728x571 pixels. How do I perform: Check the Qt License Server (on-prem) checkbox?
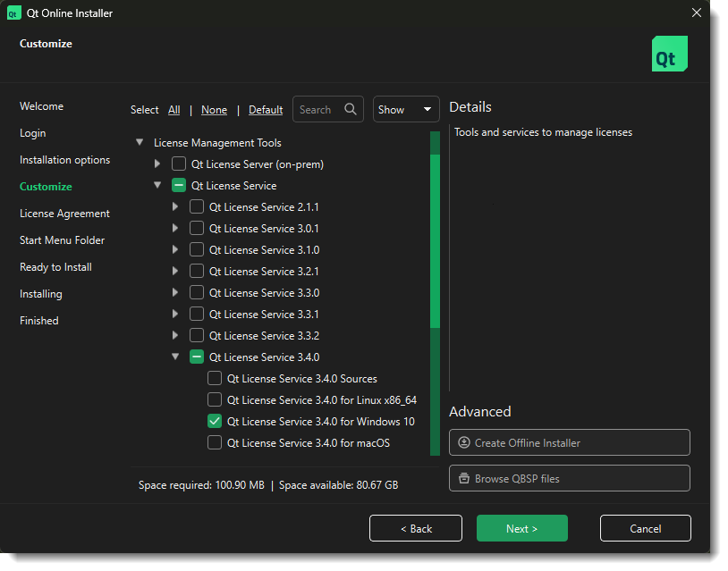click(x=179, y=164)
